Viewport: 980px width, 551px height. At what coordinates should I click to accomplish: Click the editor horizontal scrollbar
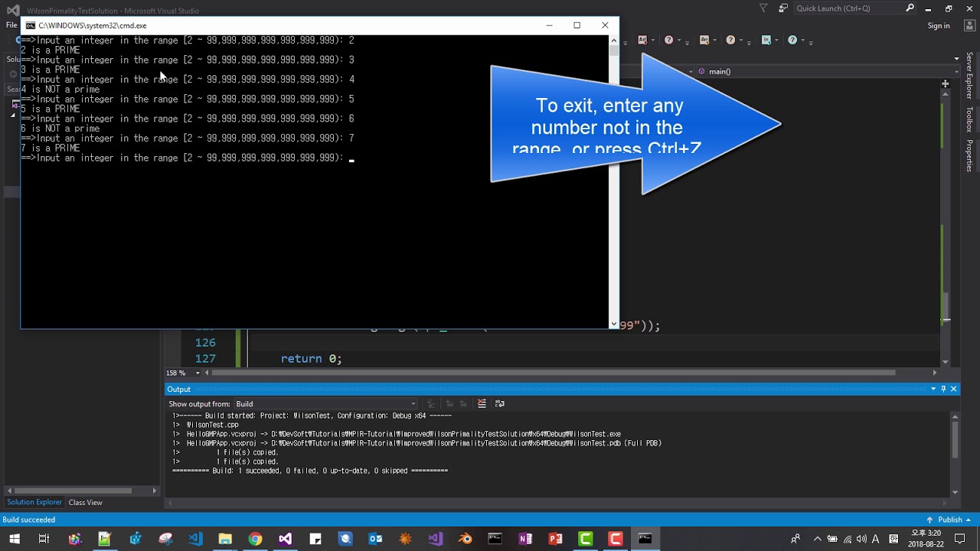(x=554, y=373)
